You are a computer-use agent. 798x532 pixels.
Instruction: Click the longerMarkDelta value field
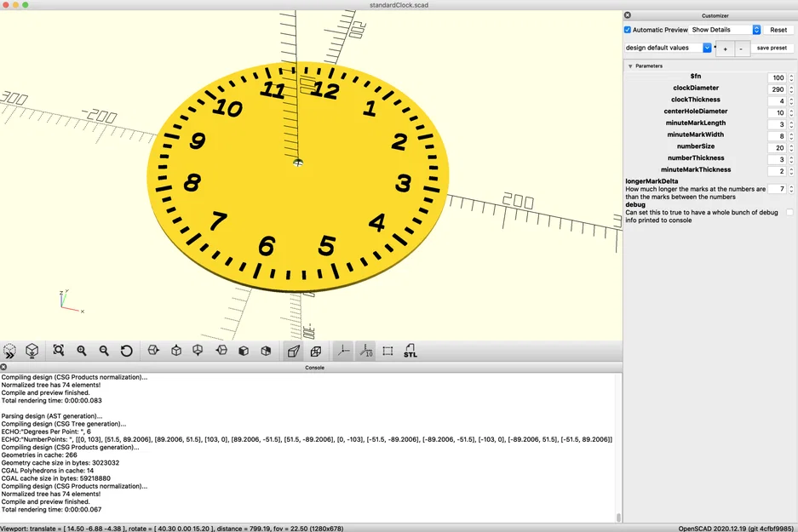coord(777,189)
